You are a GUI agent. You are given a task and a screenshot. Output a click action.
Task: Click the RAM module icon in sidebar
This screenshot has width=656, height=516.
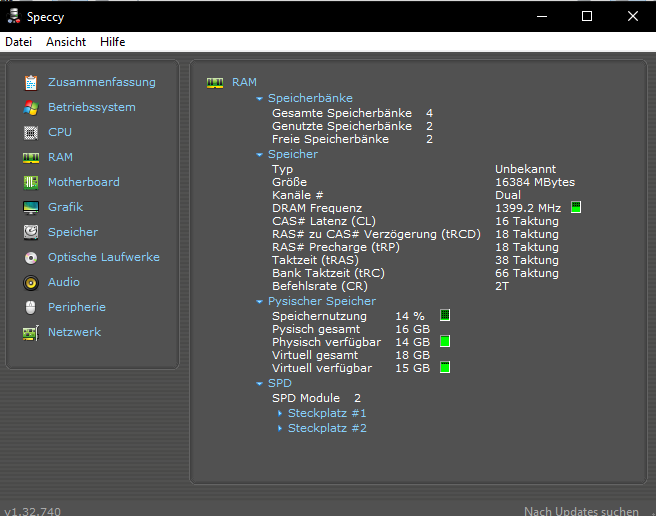click(x=31, y=158)
